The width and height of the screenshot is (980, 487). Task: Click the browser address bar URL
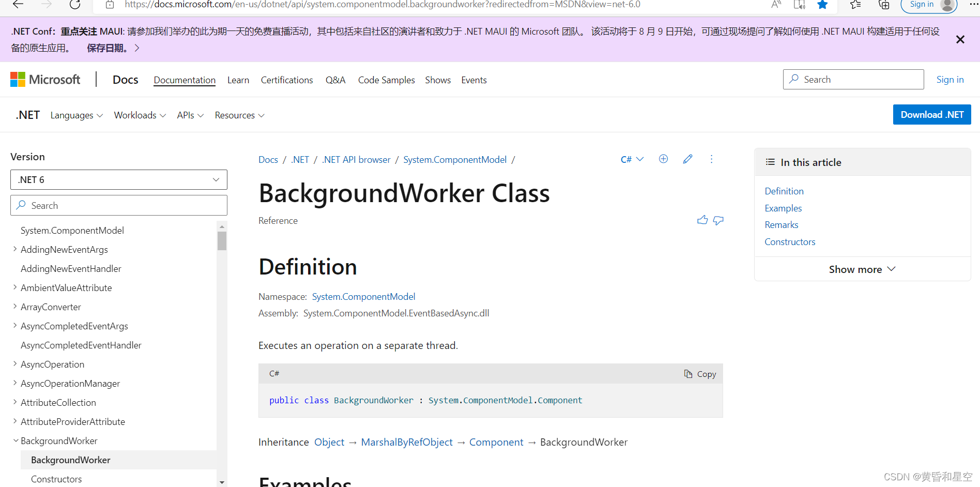[382, 5]
